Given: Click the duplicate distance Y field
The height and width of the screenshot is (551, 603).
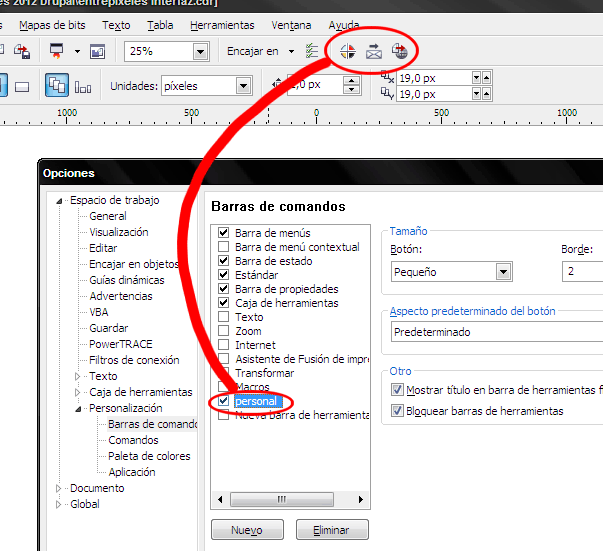Looking at the screenshot, I should coord(435,94).
